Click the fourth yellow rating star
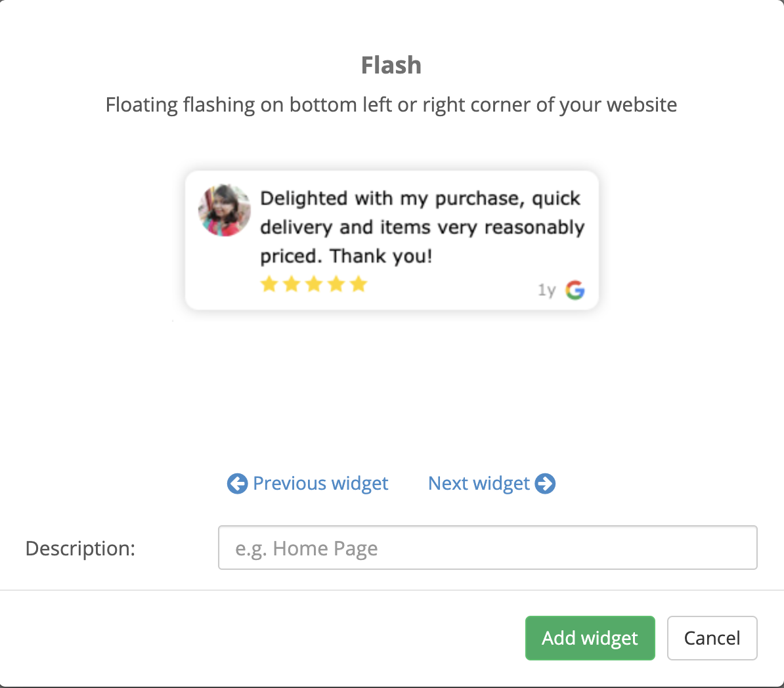 coord(336,284)
